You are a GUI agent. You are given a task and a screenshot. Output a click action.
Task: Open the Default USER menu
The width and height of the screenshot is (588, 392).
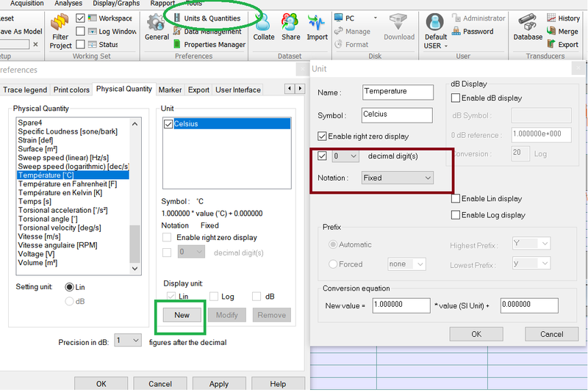tap(435, 32)
